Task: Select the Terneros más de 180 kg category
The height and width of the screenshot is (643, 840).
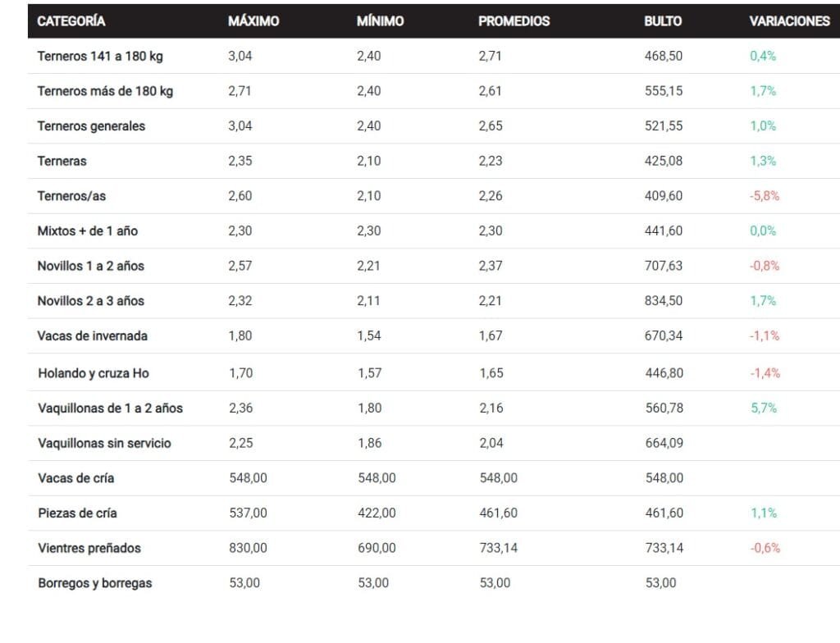Action: coord(105,91)
